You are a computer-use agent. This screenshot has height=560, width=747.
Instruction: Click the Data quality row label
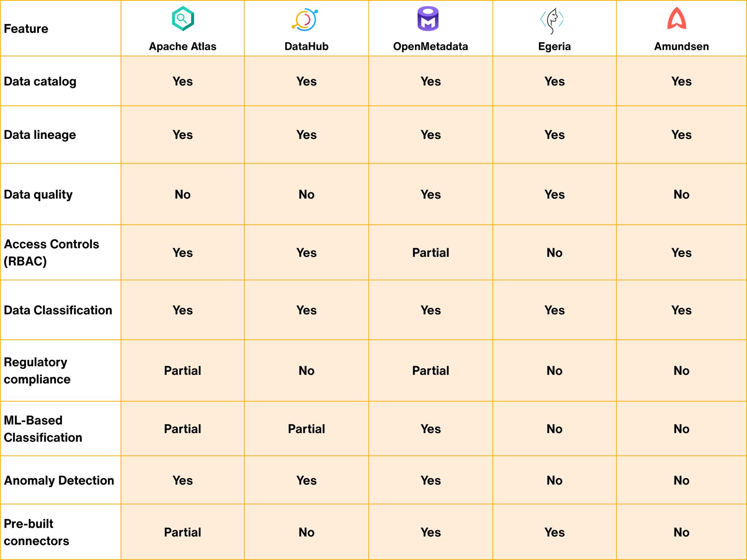[x=38, y=194]
